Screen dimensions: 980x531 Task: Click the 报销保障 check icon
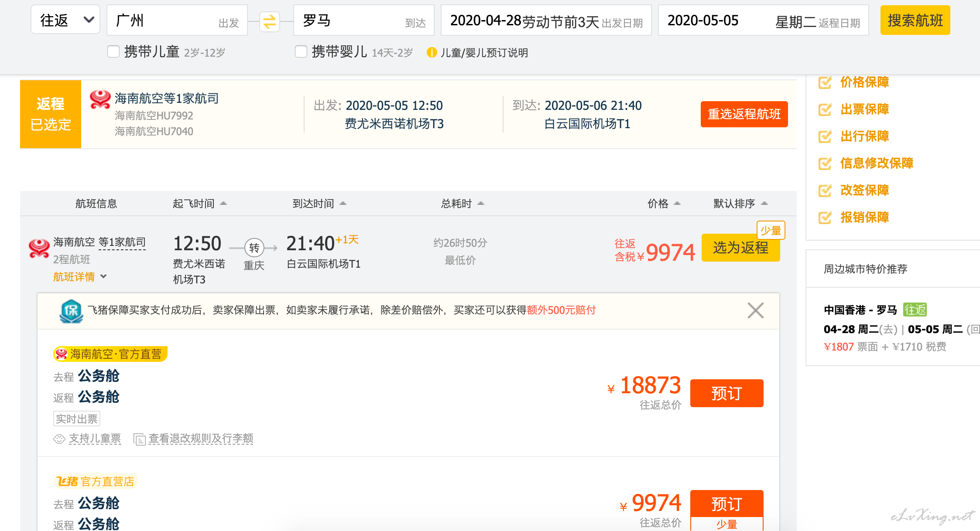point(825,217)
